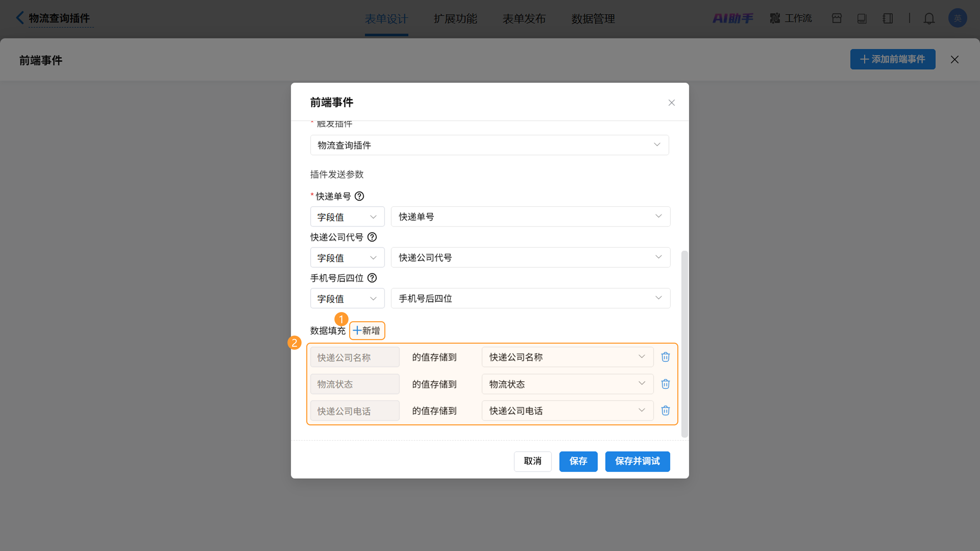The image size is (980, 551).
Task: Click 保存 button
Action: coord(578,461)
